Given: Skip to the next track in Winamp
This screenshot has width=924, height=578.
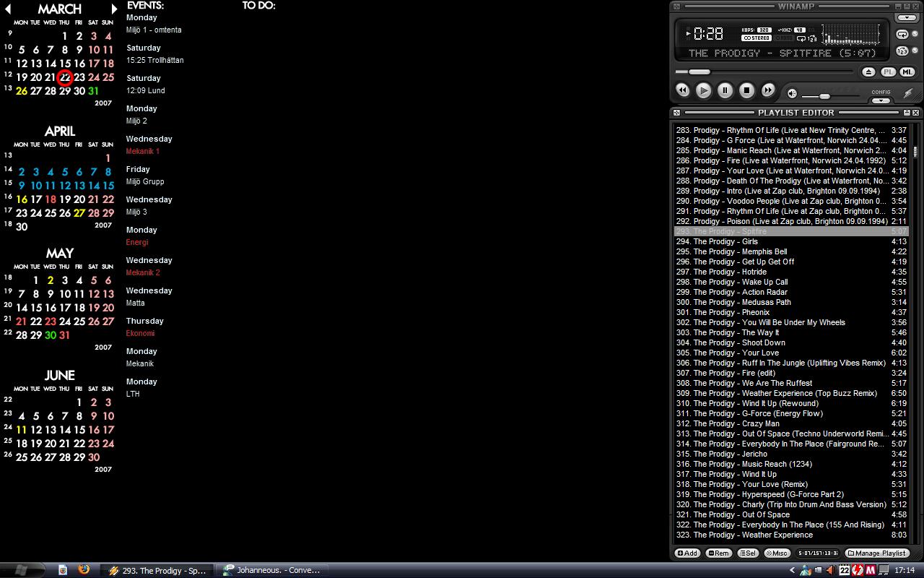Looking at the screenshot, I should [x=768, y=90].
